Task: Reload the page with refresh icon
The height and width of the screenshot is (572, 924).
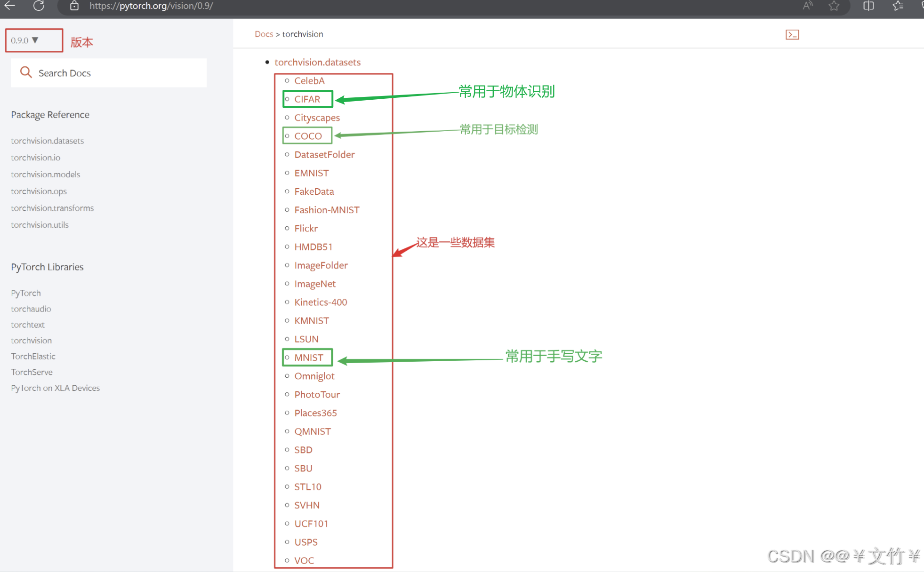Action: (39, 6)
